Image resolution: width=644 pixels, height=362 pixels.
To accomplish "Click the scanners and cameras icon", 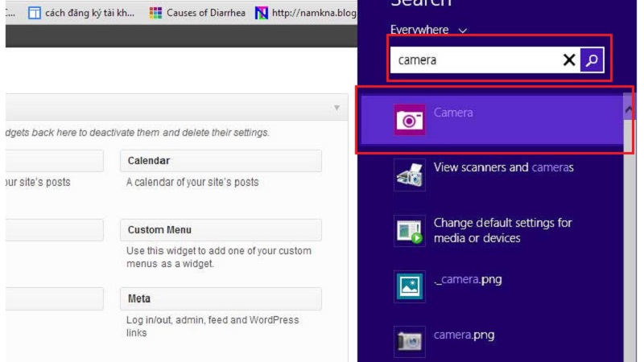I will pos(409,175).
